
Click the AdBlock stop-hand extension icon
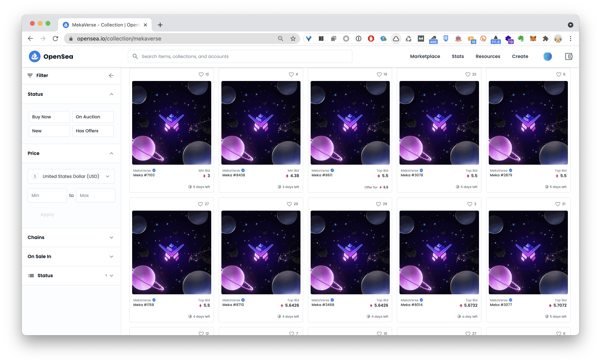(x=371, y=39)
